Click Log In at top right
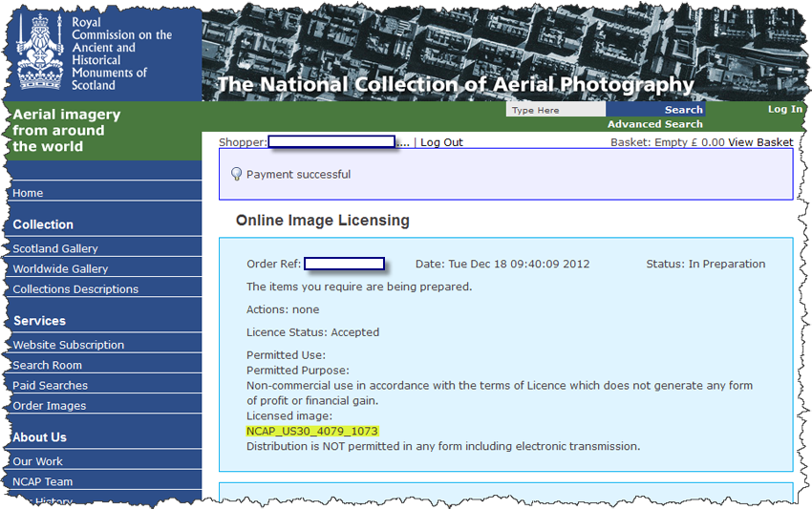 point(784,109)
